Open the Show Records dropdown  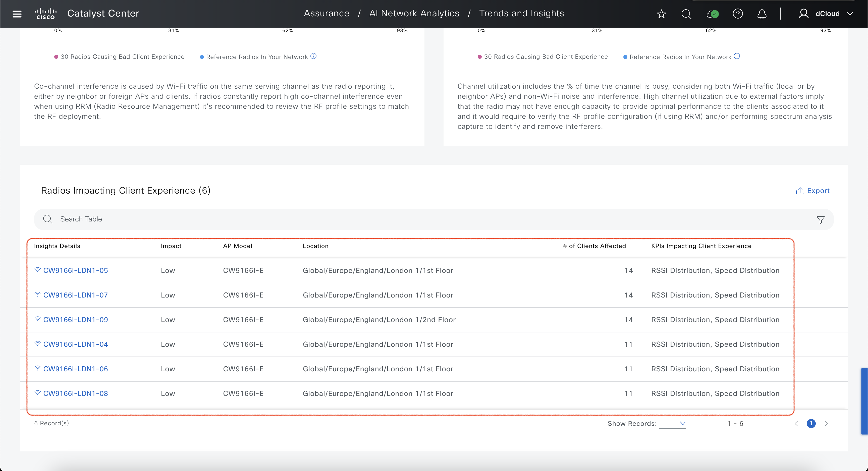(673, 424)
